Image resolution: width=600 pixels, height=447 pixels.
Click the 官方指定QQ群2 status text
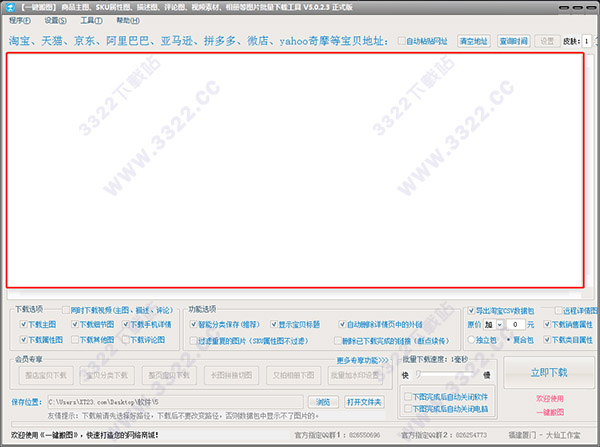[x=444, y=435]
